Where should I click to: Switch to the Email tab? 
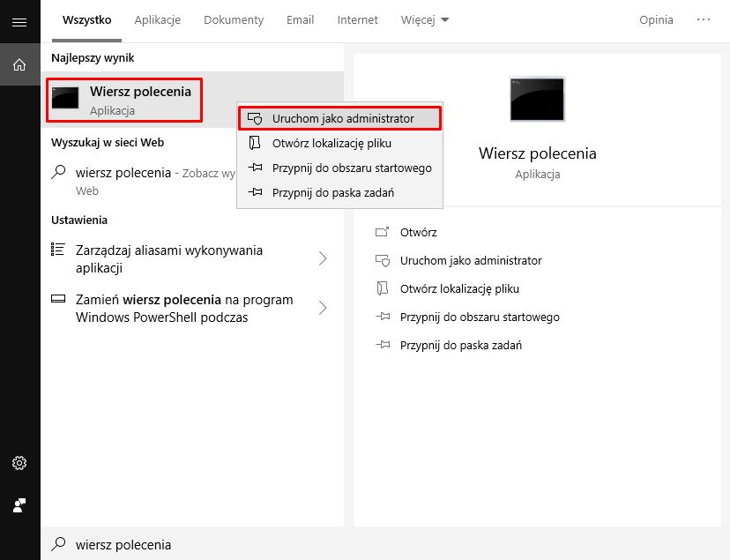click(301, 20)
